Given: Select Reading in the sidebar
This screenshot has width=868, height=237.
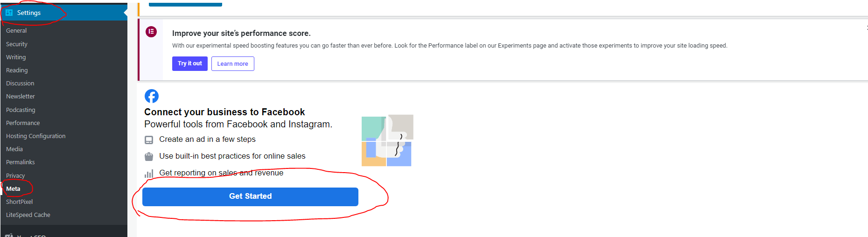Looking at the screenshot, I should [x=17, y=70].
